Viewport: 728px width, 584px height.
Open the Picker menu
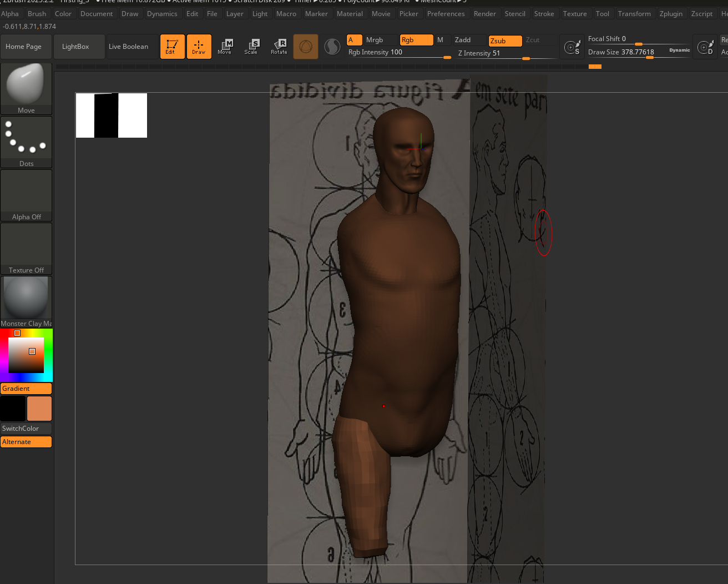click(x=409, y=14)
